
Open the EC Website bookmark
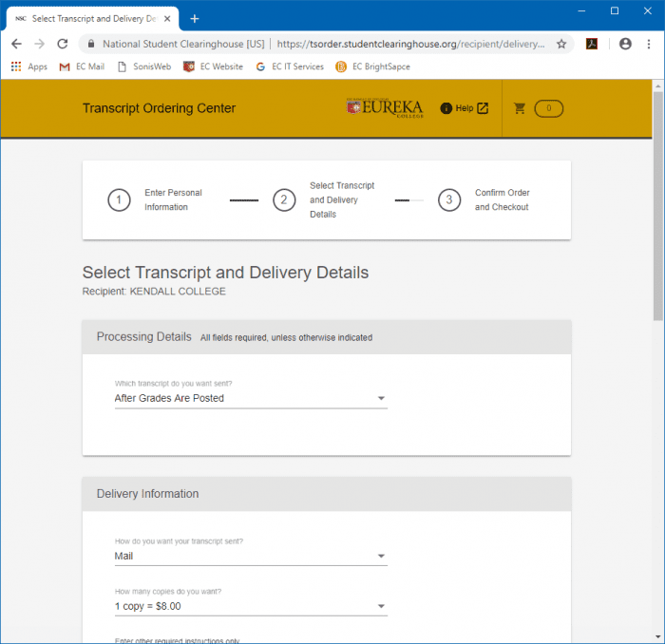213,66
